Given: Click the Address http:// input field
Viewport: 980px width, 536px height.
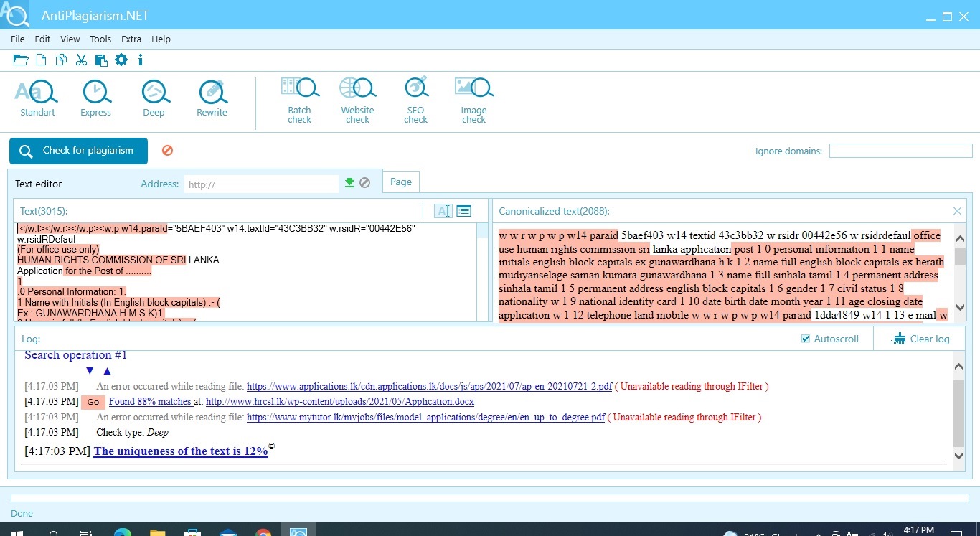Looking at the screenshot, I should 261,184.
